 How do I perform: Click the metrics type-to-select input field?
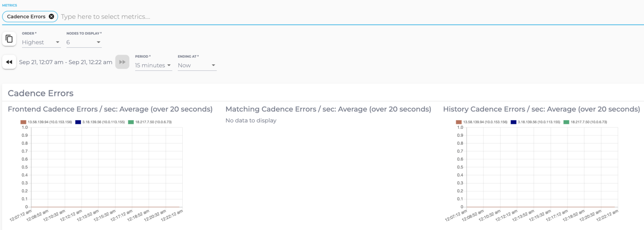(126, 16)
